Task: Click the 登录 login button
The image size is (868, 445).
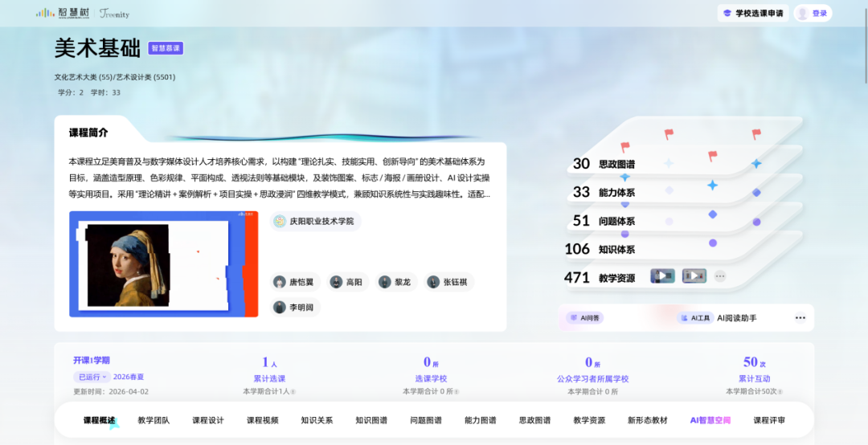Action: (x=813, y=14)
